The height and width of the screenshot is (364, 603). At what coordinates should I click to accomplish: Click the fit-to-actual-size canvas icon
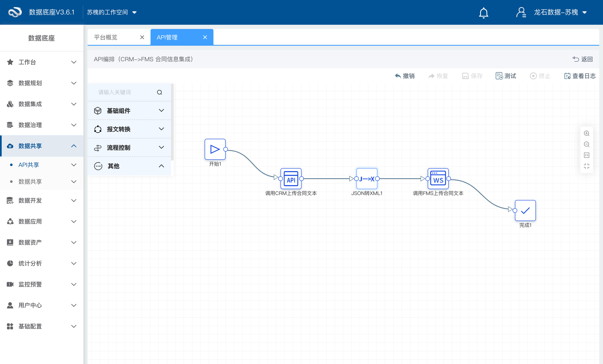586,155
